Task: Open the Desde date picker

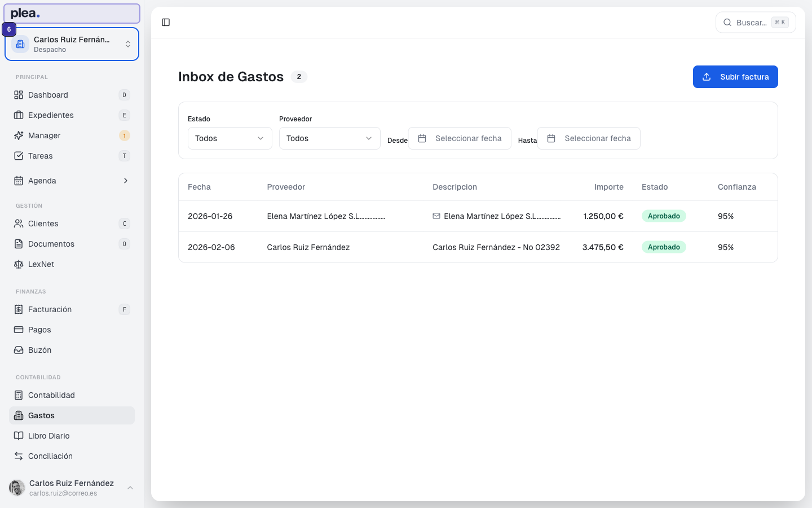Action: 460,138
